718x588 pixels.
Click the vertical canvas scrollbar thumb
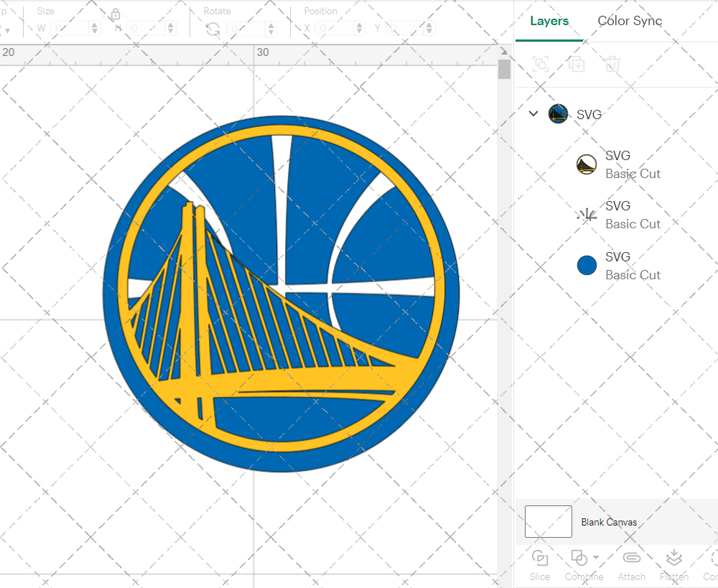(x=504, y=69)
